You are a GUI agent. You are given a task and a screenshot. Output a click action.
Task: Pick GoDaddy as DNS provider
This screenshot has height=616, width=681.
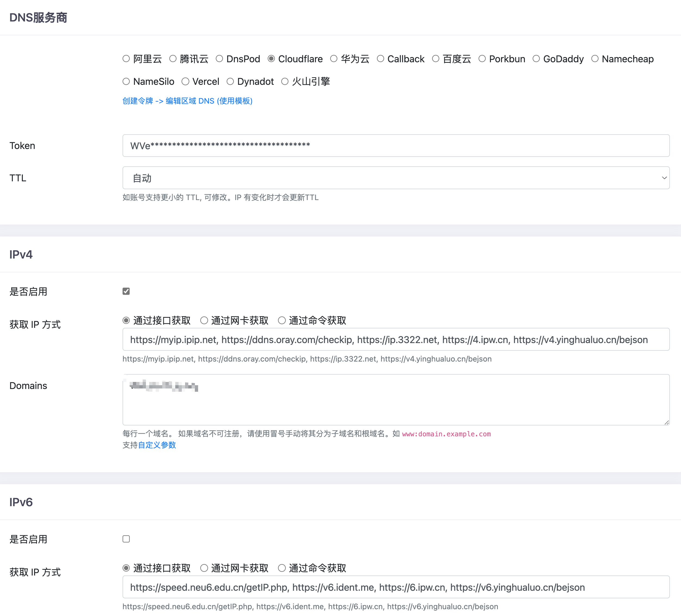click(x=536, y=59)
